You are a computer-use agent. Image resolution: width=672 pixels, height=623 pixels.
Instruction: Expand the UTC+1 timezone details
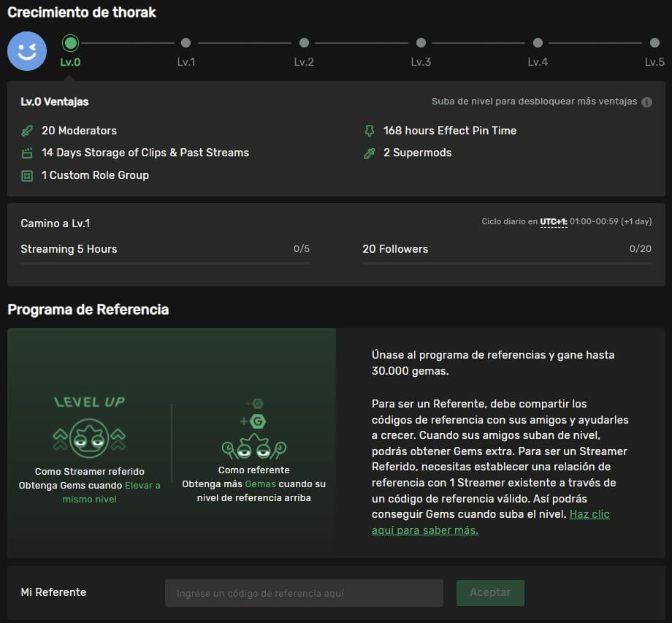554,221
